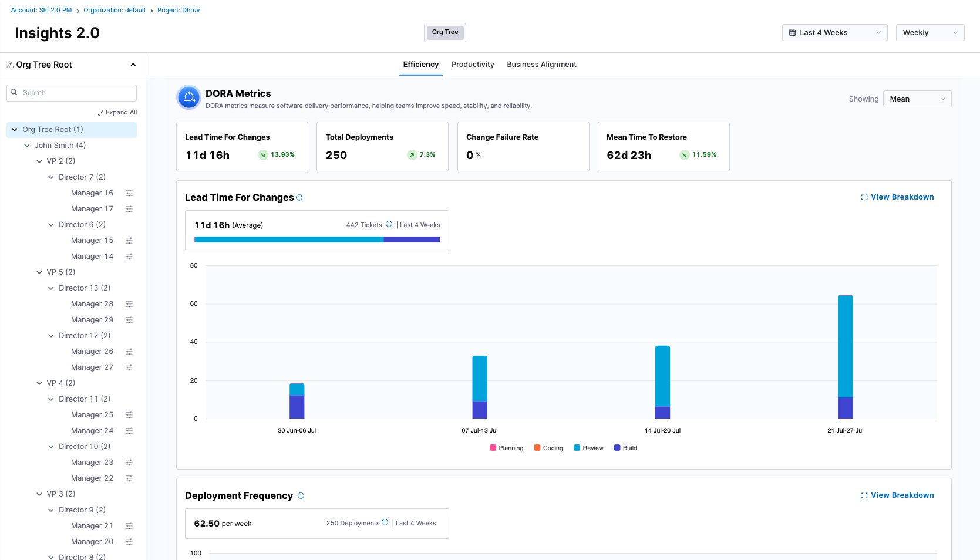The height and width of the screenshot is (560, 980).
Task: Click the Build legend color swatch
Action: click(617, 448)
